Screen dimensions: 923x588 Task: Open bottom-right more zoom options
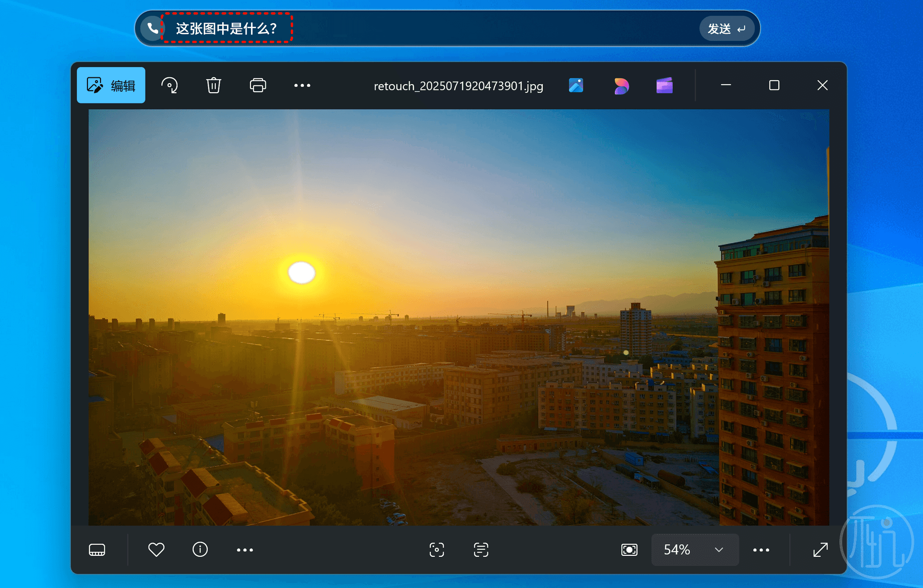[x=761, y=550]
